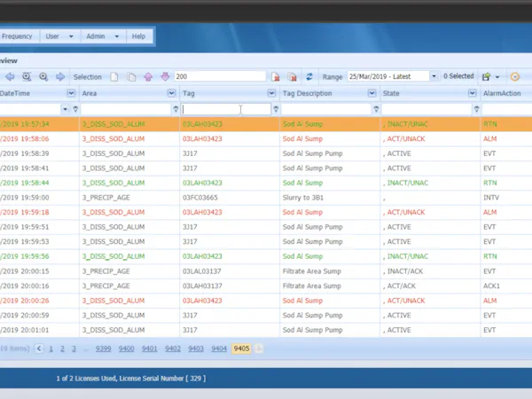Viewport: 532px width, 399px height.
Task: Click the Area column filter text box
Action: [x=126, y=109]
